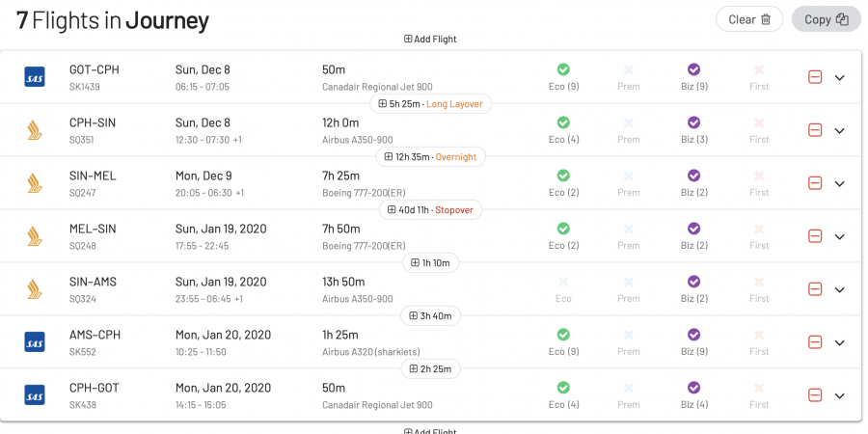Viewport: 868px width, 434px height.
Task: Select Eco (9) availability for GOT-CPH
Action: 563,77
